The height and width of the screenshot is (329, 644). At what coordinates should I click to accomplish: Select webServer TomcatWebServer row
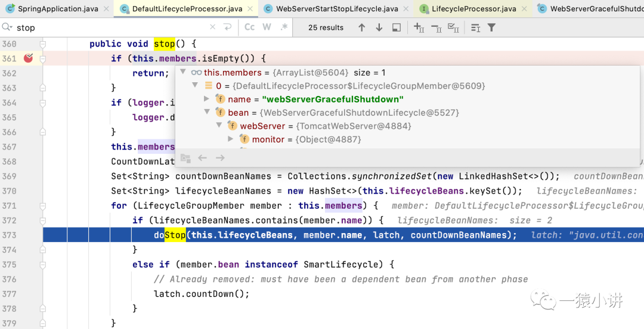[407, 126]
